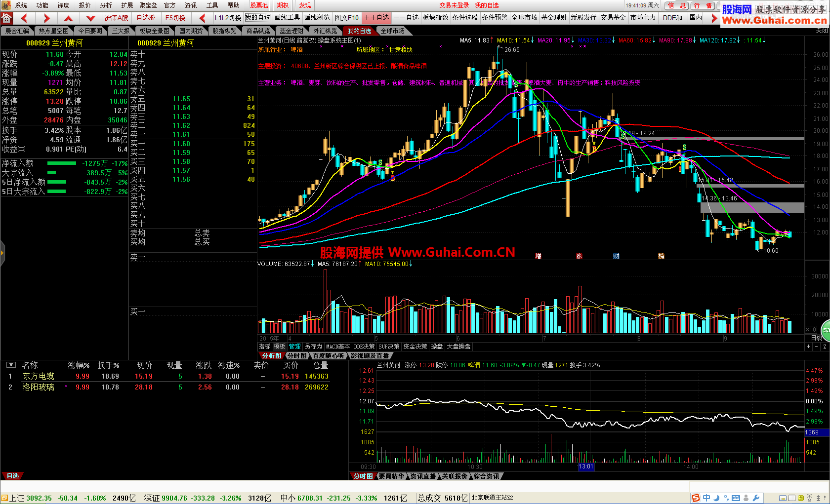Click the 信息 button at top right

coord(676,5)
